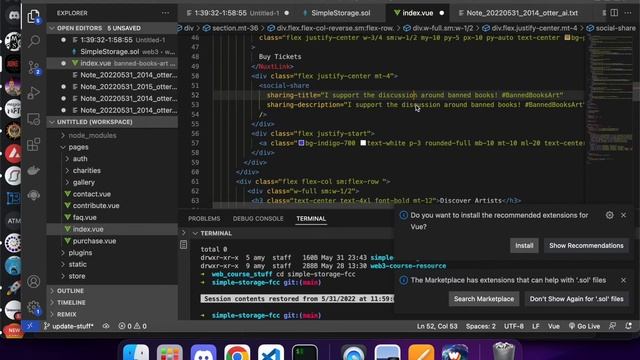Click Ln 52, Col 53 cursor position
The image size is (640, 360).
click(437, 326)
